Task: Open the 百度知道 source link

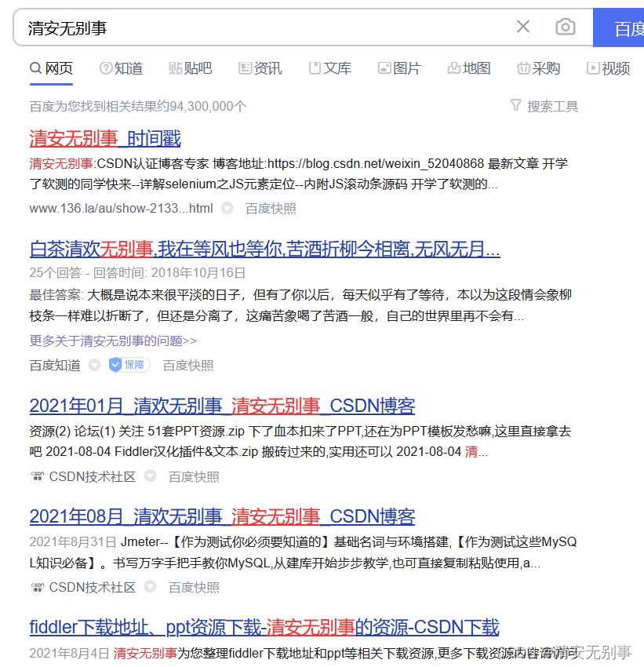Action: click(55, 366)
